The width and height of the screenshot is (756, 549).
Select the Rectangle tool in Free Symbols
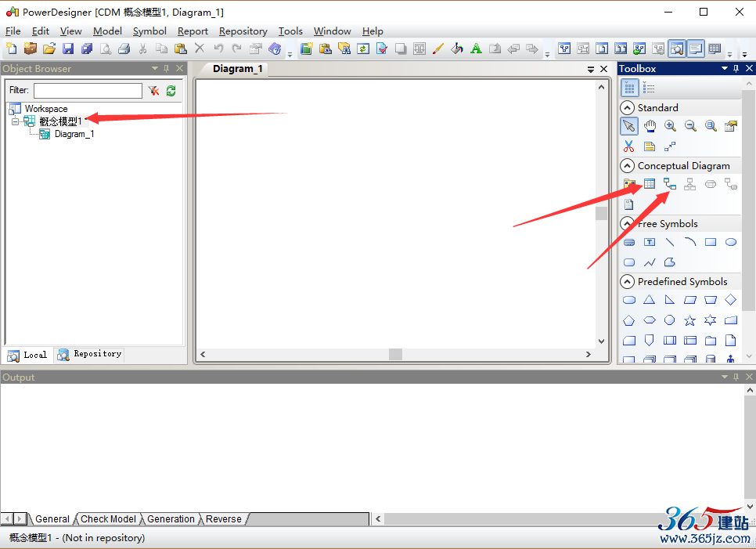click(x=710, y=242)
